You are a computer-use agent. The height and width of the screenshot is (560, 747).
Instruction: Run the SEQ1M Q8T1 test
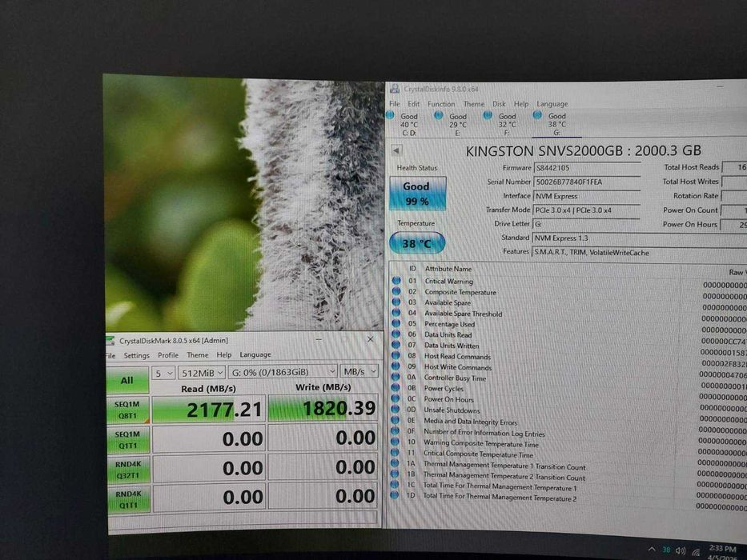[x=127, y=410]
